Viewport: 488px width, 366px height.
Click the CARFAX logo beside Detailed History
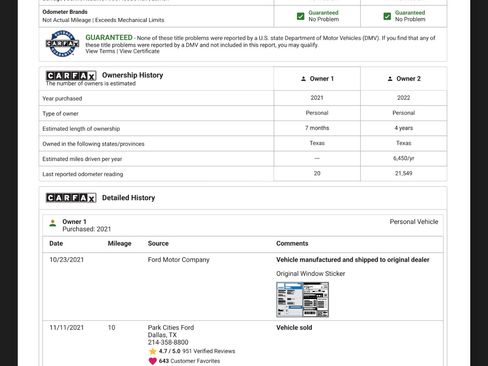point(71,198)
